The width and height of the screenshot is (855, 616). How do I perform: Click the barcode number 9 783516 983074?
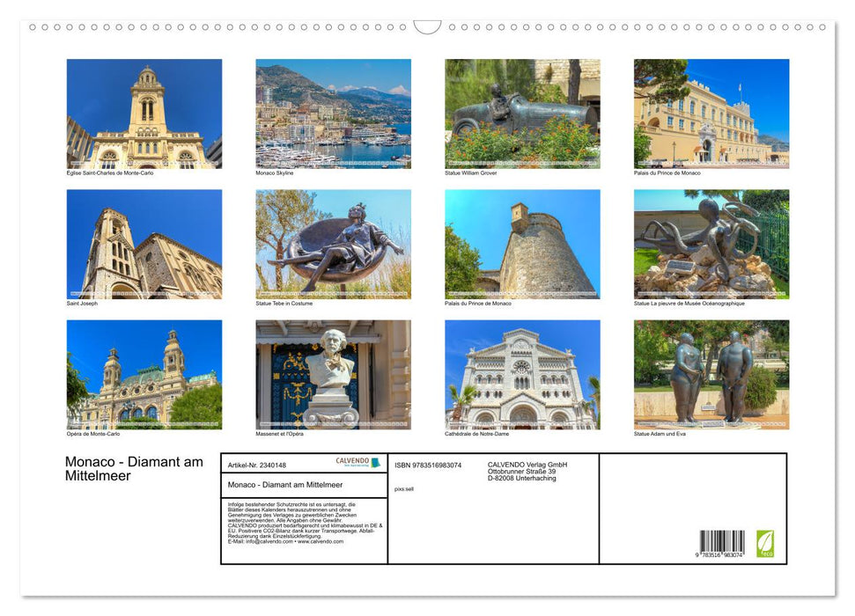(719, 555)
